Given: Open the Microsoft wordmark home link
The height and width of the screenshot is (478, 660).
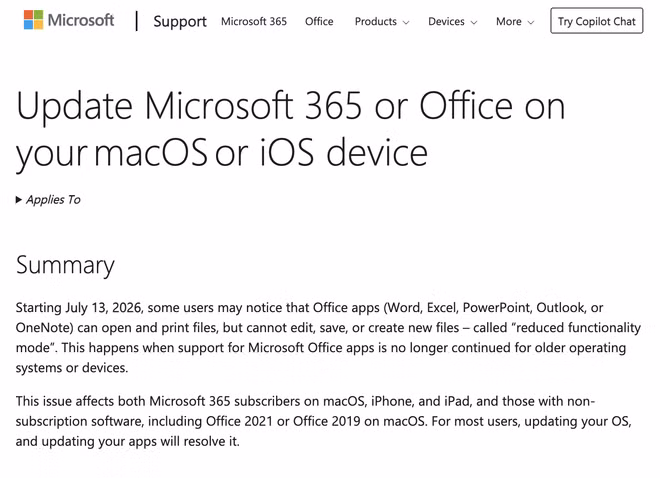Looking at the screenshot, I should click(80, 20).
